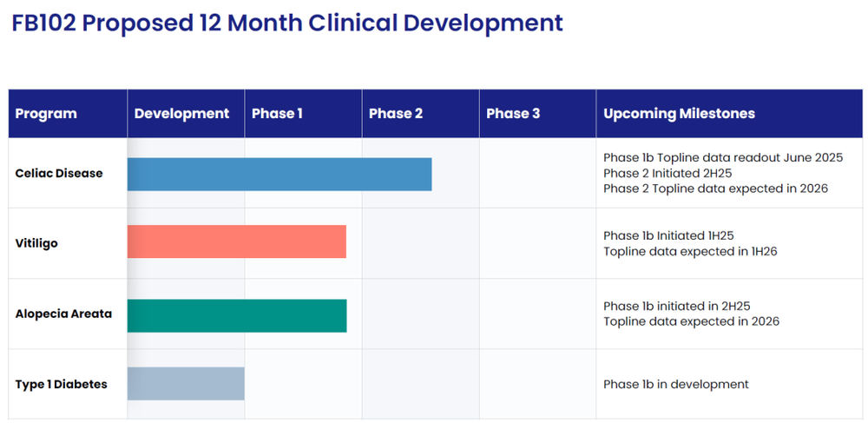Select the Vitiligo salmon progress bar
The image size is (868, 423).
pyautogui.click(x=237, y=241)
